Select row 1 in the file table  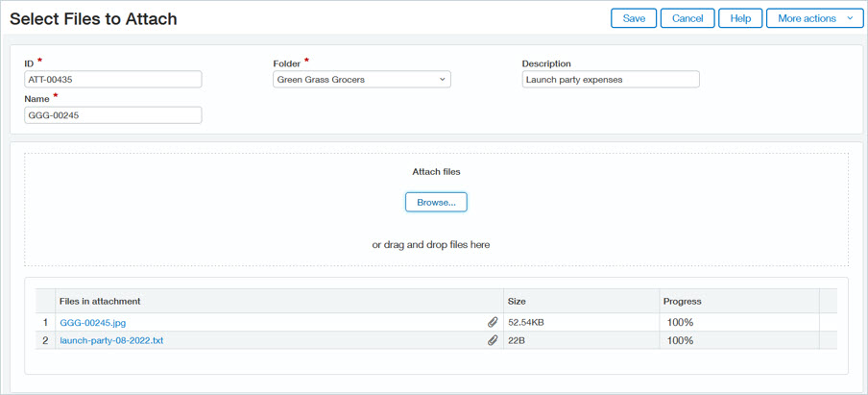pyautogui.click(x=45, y=323)
